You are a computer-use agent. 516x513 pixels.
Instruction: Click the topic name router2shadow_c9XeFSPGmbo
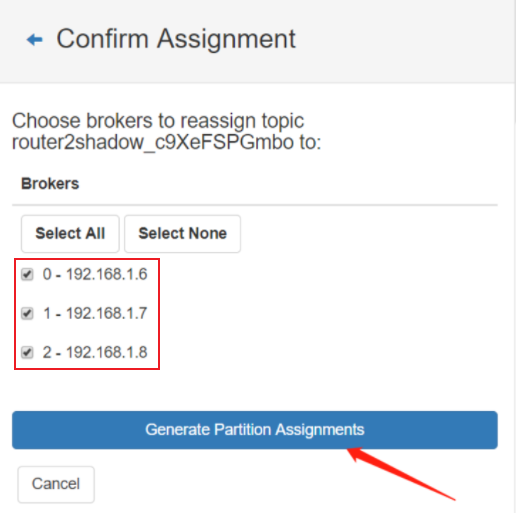pyautogui.click(x=153, y=142)
